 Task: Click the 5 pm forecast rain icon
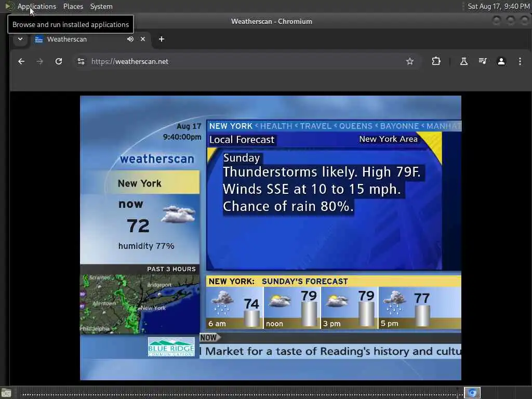click(x=394, y=302)
